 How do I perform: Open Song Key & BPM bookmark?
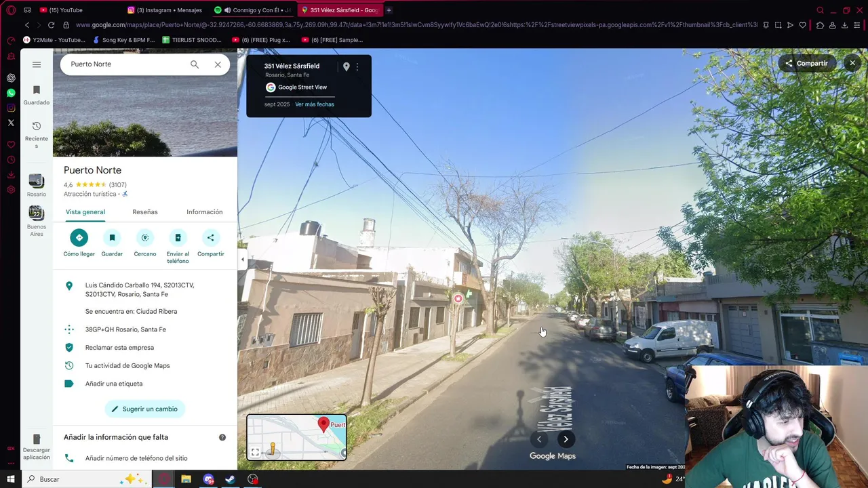pos(123,40)
